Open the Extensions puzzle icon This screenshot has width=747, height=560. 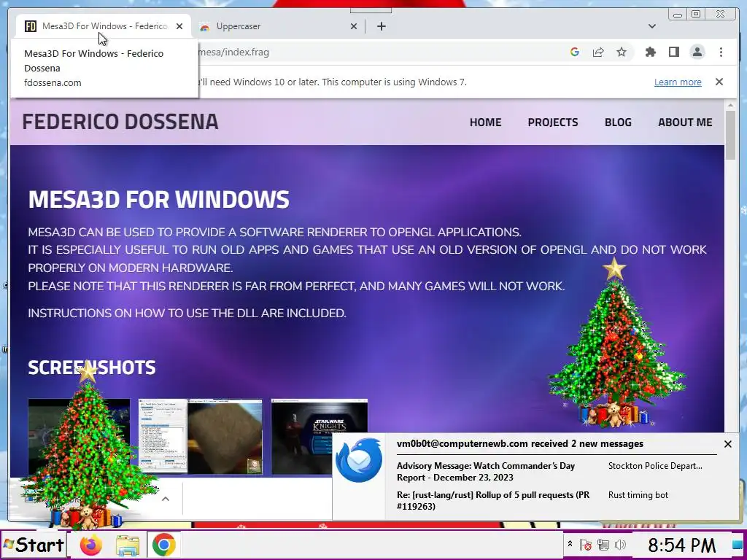(x=650, y=52)
